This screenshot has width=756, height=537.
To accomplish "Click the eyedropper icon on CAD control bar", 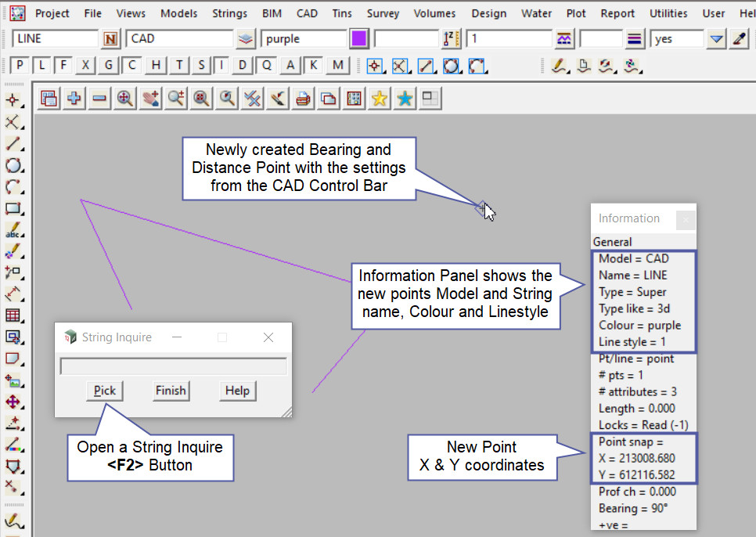I will pos(738,38).
